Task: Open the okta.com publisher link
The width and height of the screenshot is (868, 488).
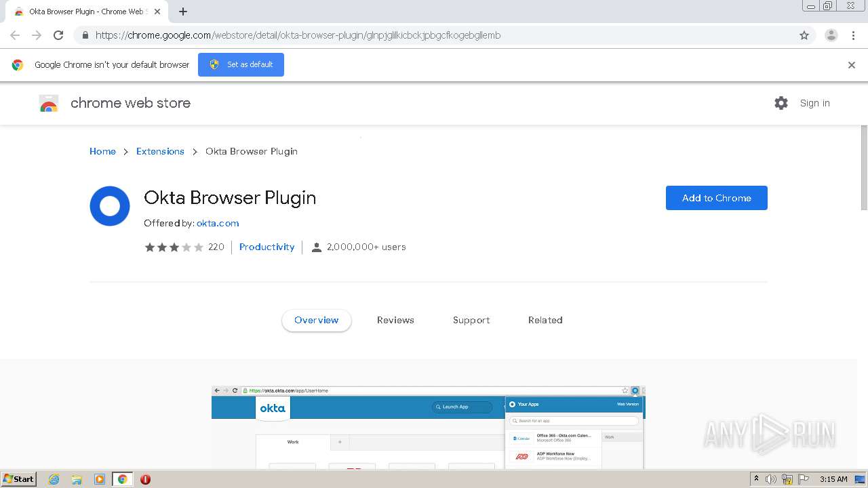Action: pyautogui.click(x=218, y=223)
